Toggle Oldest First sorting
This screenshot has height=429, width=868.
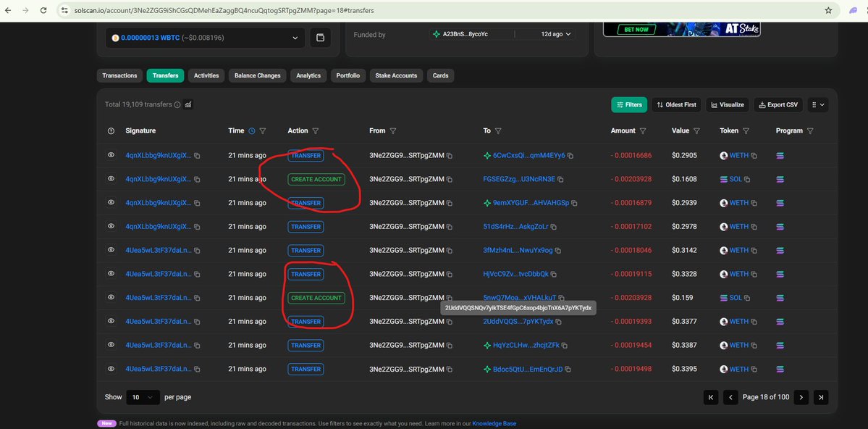tap(676, 105)
